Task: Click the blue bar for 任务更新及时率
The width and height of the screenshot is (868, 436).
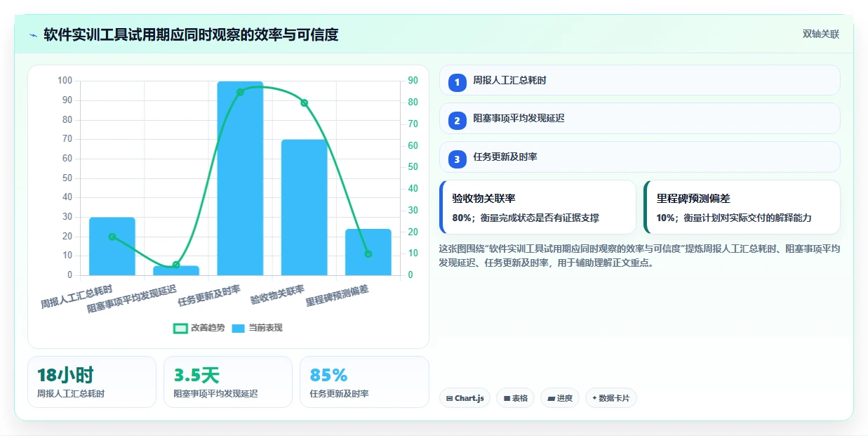Action: click(240, 178)
